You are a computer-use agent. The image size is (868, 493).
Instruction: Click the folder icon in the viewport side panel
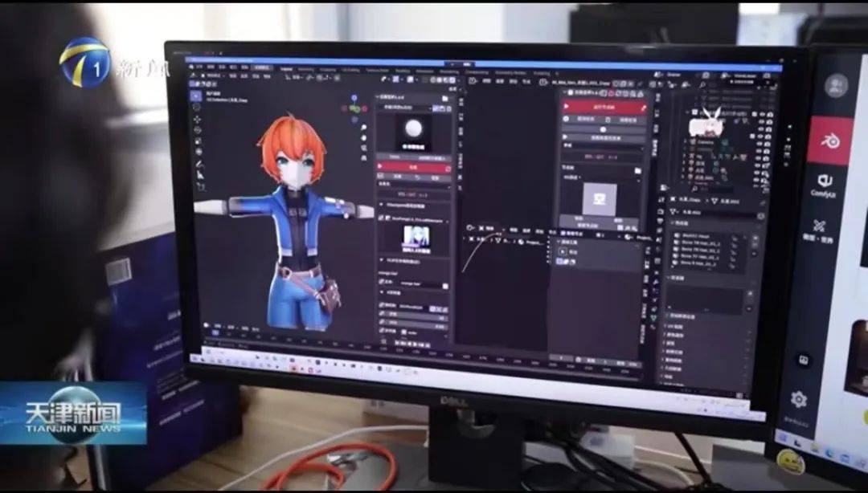tap(445, 99)
